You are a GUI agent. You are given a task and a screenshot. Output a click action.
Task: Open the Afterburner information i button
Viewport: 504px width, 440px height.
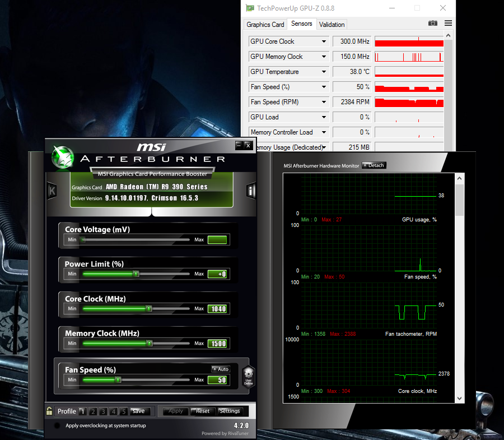point(251,191)
